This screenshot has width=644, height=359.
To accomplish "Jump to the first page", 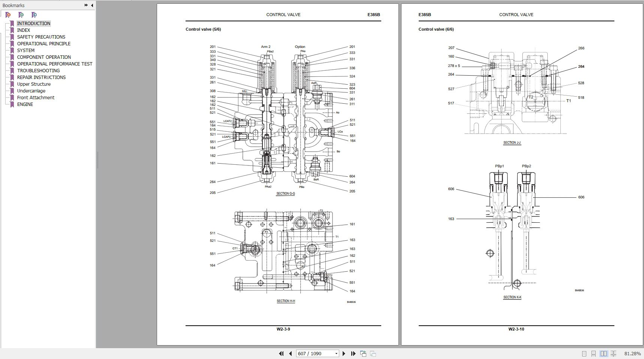I will coord(282,353).
